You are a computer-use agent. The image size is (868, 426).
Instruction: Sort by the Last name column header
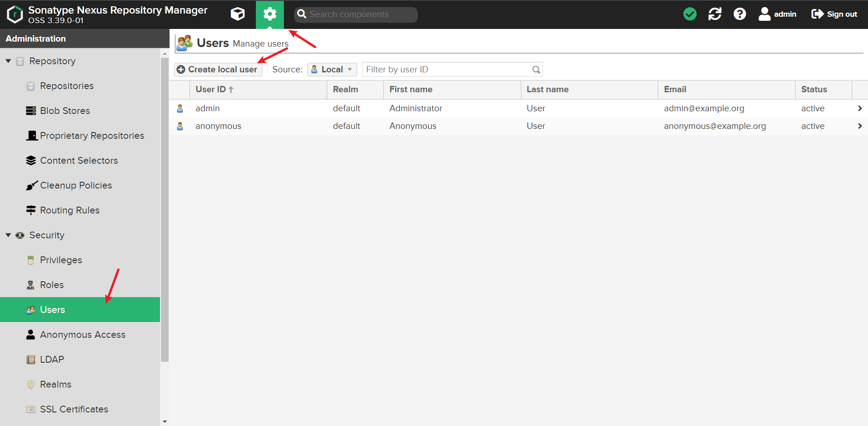pos(590,90)
